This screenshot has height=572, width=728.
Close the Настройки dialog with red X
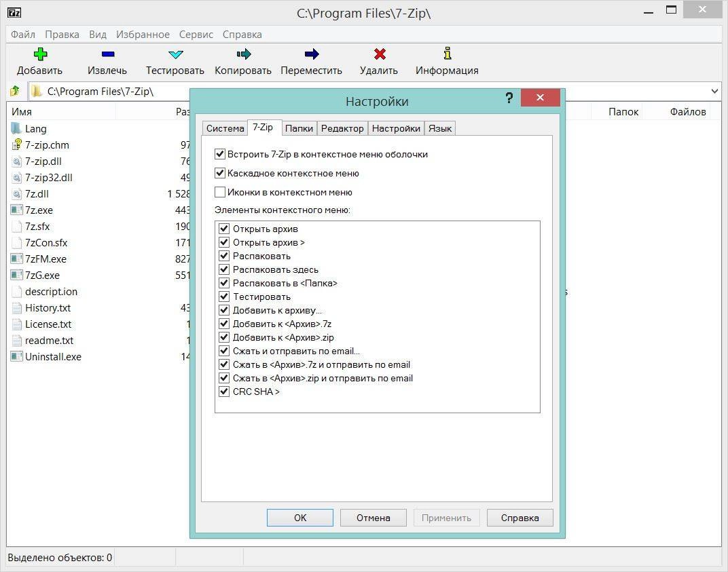click(x=540, y=98)
